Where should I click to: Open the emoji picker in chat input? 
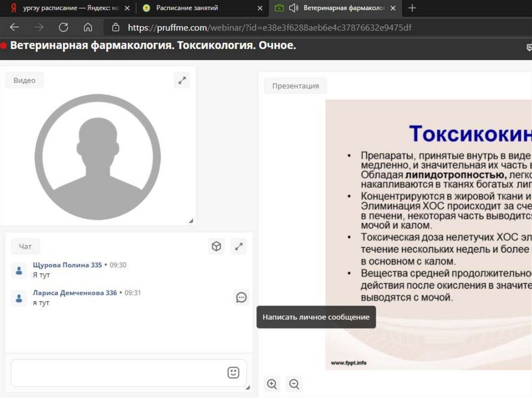233,373
